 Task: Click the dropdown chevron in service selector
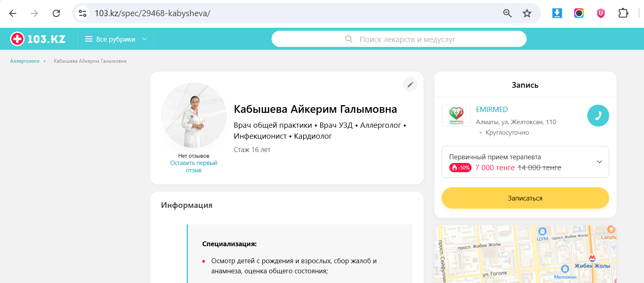599,162
